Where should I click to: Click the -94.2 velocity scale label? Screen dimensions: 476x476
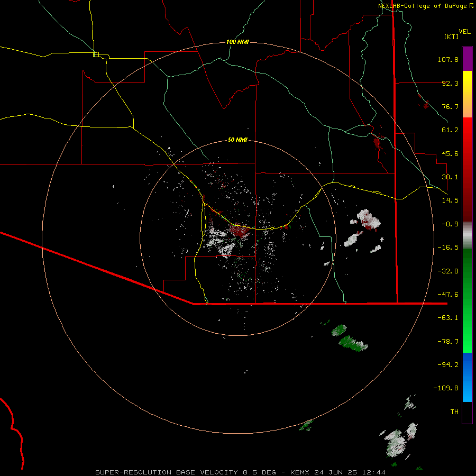click(x=448, y=365)
